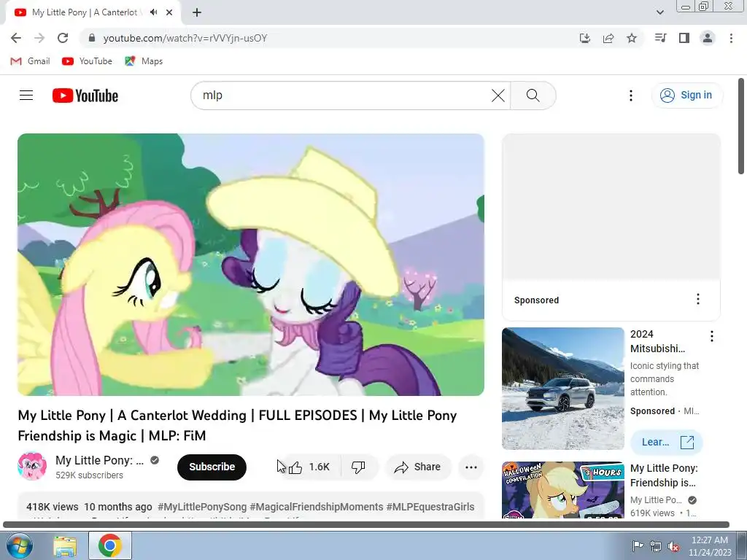Open the taskbar clock and date
This screenshot has height=560, width=747.
[x=709, y=546]
